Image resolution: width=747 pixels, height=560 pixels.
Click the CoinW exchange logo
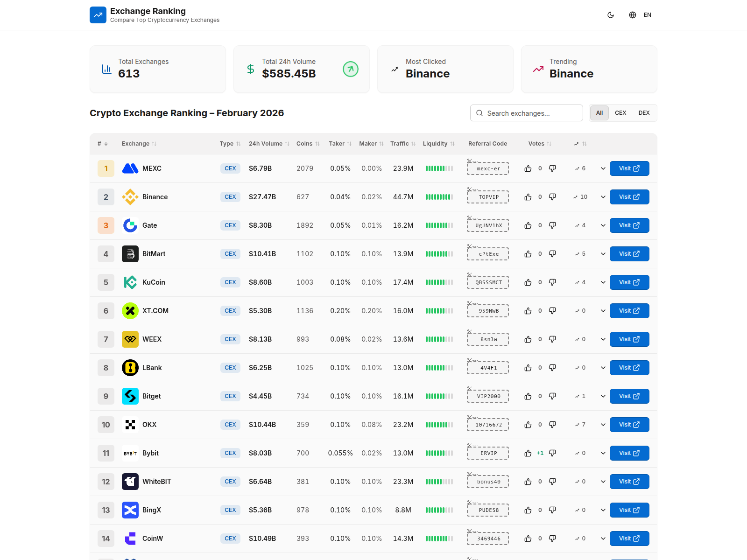click(130, 539)
